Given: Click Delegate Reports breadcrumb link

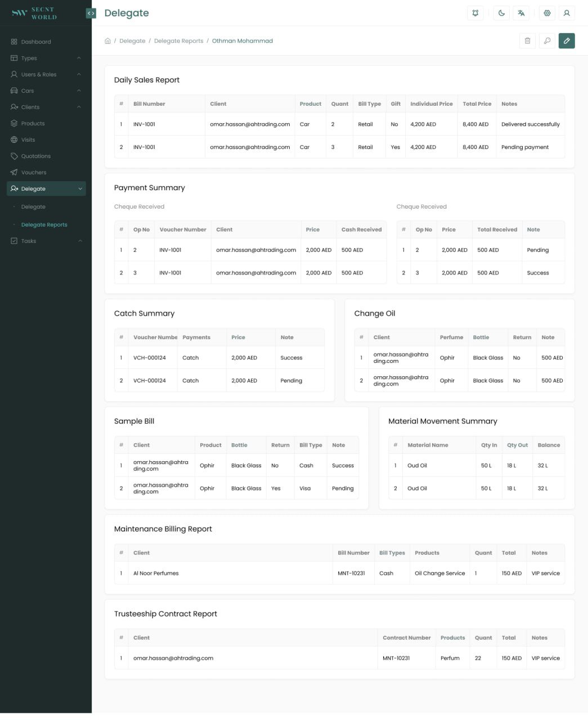Looking at the screenshot, I should [x=178, y=41].
